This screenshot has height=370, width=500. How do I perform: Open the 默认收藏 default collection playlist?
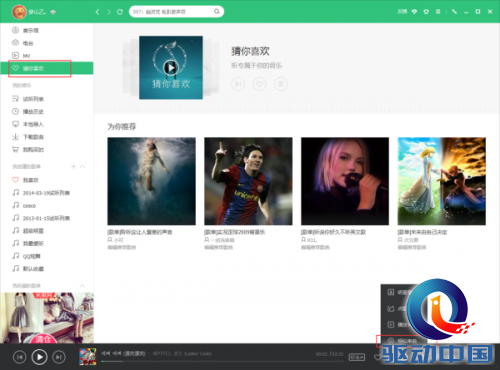click(x=28, y=269)
